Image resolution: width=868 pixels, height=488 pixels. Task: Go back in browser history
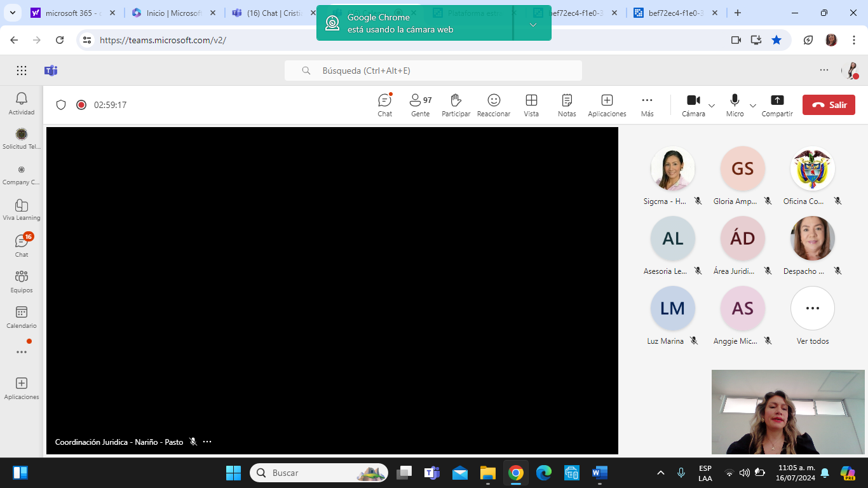[14, 40]
